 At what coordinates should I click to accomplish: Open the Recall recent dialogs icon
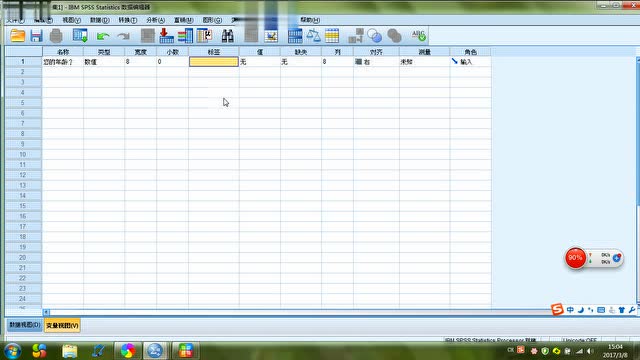pyautogui.click(x=80, y=36)
